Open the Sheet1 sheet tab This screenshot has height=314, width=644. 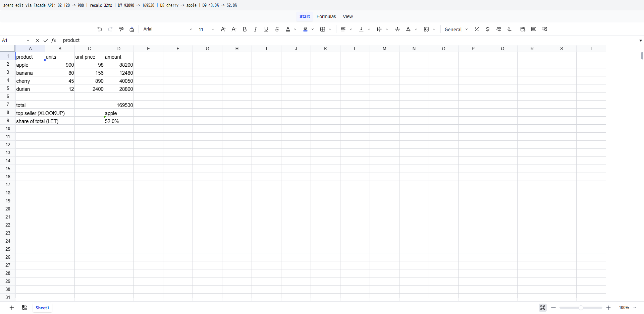42,308
